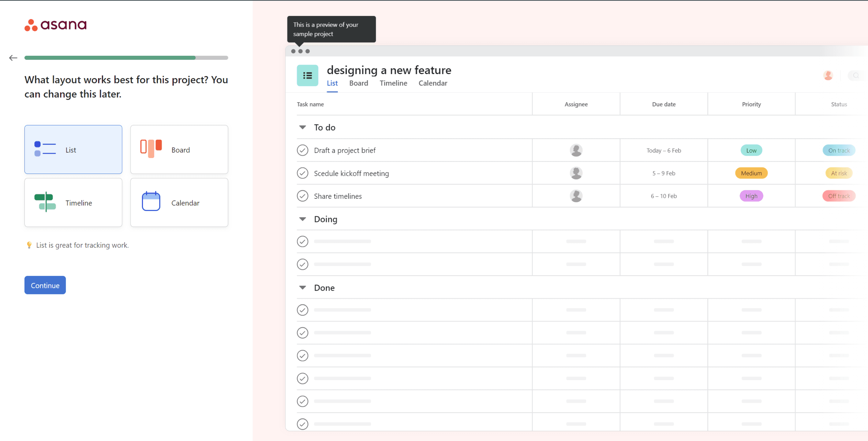Click the back arrow icon
The height and width of the screenshot is (441, 868).
pyautogui.click(x=13, y=58)
